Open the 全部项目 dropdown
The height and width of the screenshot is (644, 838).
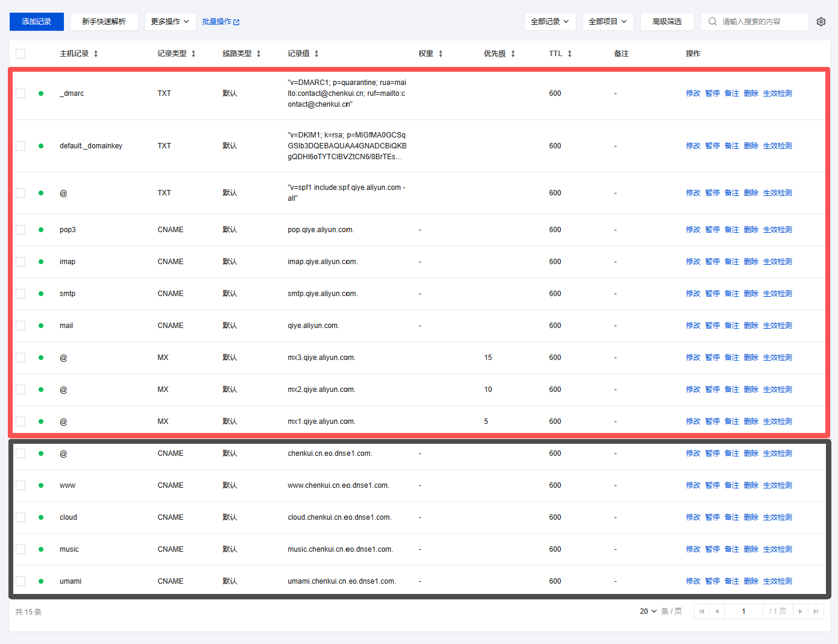[x=608, y=22]
